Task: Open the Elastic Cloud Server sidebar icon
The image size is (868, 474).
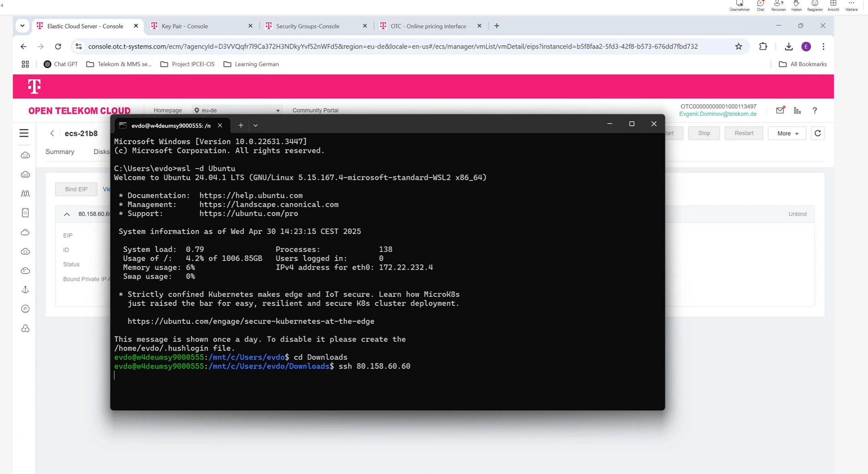Action: [25, 155]
